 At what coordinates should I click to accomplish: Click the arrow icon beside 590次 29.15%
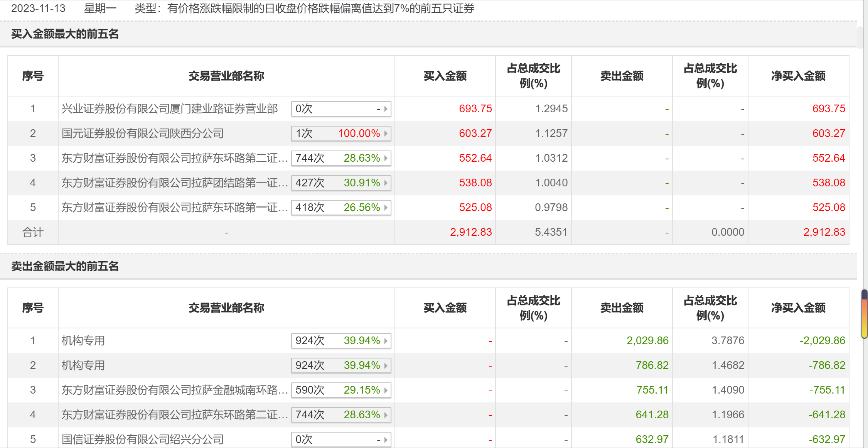[385, 390]
